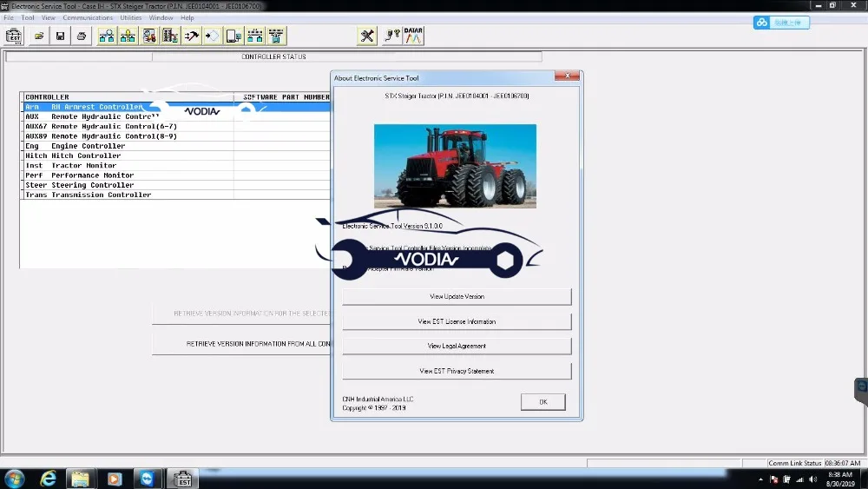Open the device programming toolbar icon
Viewport: 868px width, 489px height.
point(233,36)
